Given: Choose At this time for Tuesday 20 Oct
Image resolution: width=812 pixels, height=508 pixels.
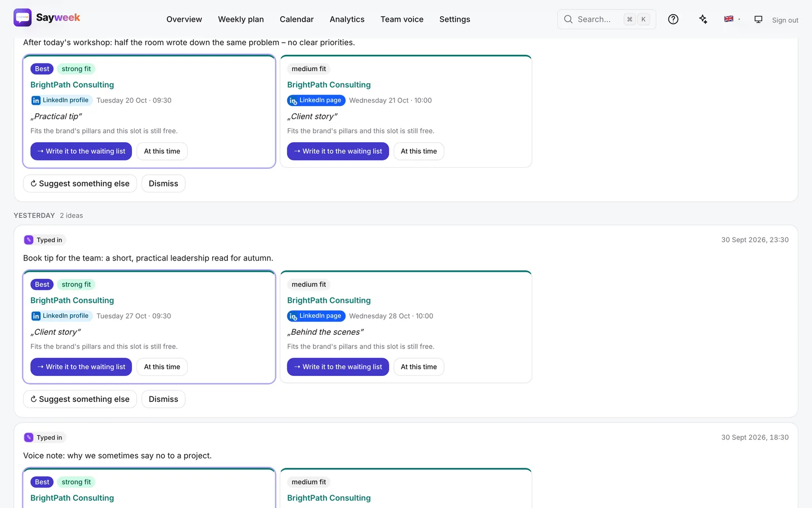Looking at the screenshot, I should tap(162, 151).
